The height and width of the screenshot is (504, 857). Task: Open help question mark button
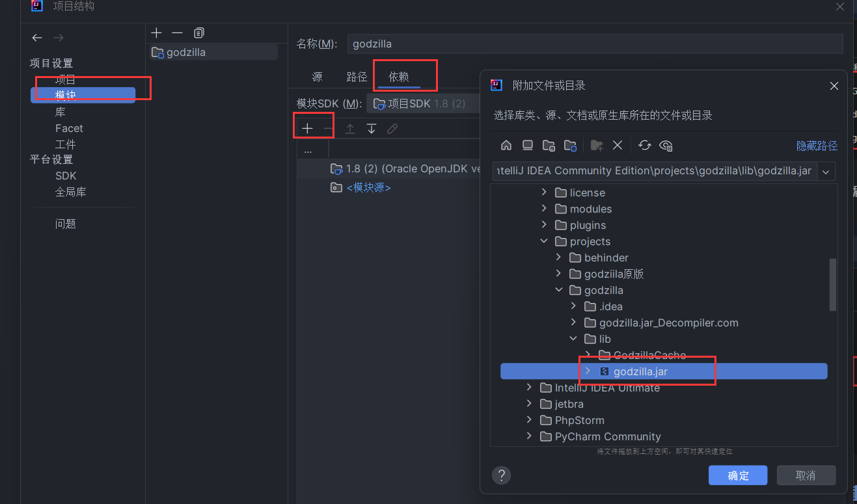coord(501,475)
